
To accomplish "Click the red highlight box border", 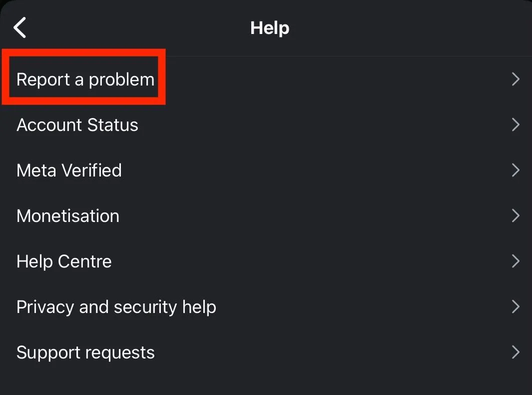I will [163, 76].
